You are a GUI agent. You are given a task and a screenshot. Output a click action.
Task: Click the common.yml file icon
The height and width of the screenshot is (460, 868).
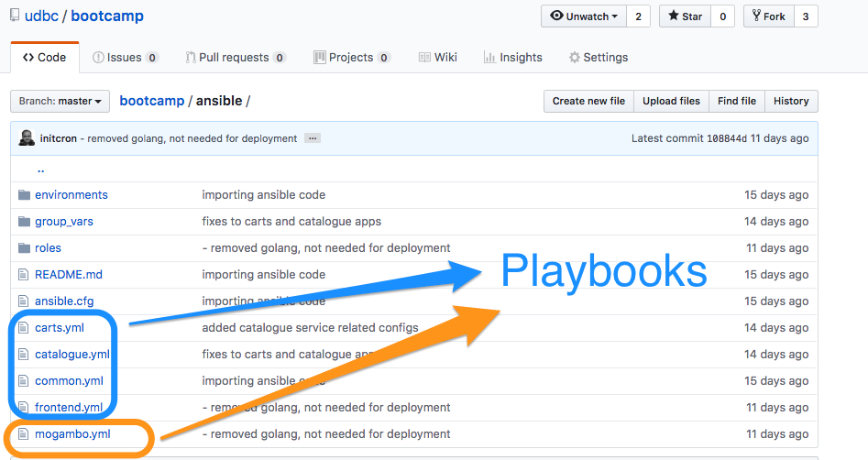click(x=23, y=381)
